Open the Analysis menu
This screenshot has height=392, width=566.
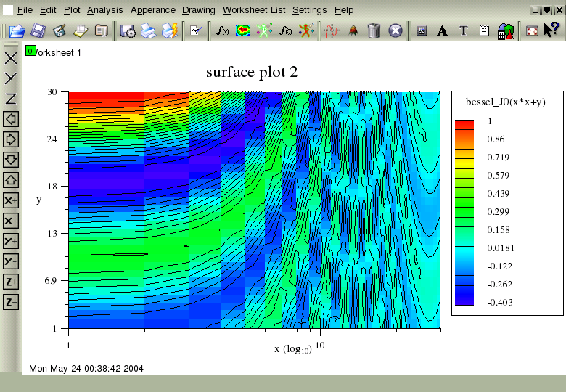[104, 10]
